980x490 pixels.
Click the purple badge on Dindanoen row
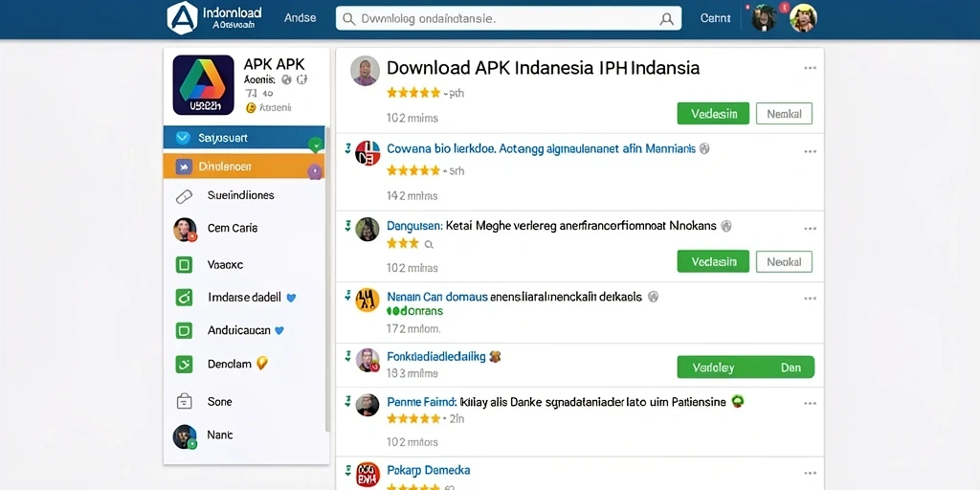pos(315,171)
